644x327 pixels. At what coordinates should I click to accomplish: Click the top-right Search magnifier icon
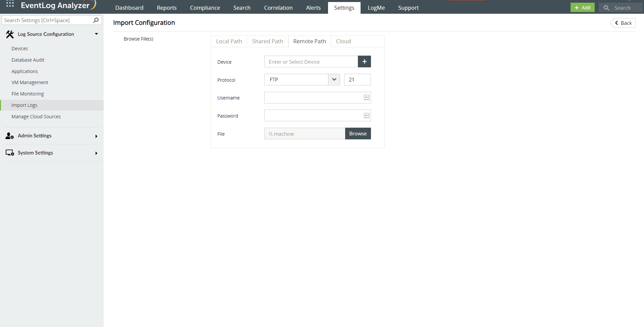coord(606,8)
